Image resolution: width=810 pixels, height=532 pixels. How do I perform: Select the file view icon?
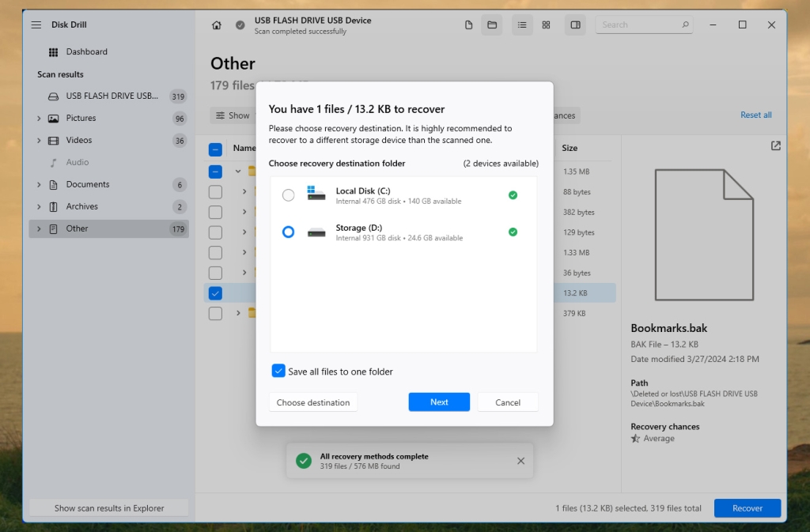[x=468, y=25]
